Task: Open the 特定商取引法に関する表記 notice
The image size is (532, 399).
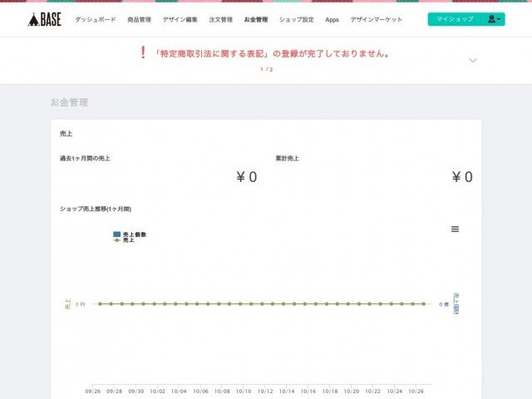Action: (272, 53)
